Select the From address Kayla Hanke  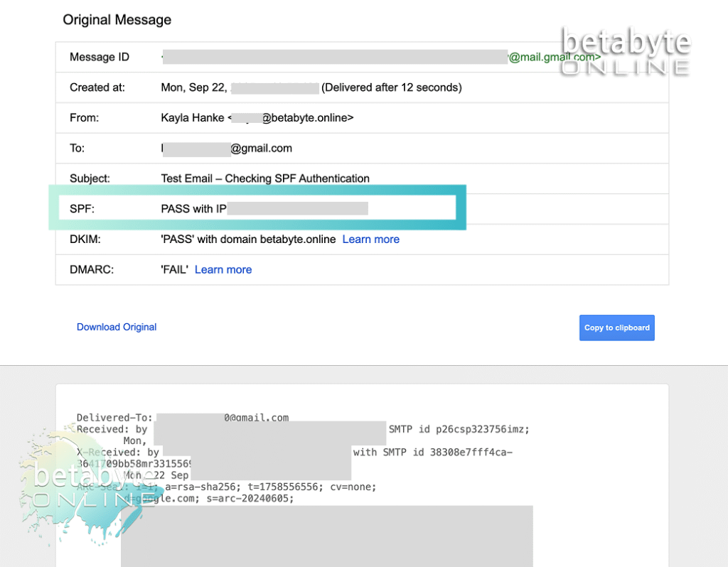257,118
